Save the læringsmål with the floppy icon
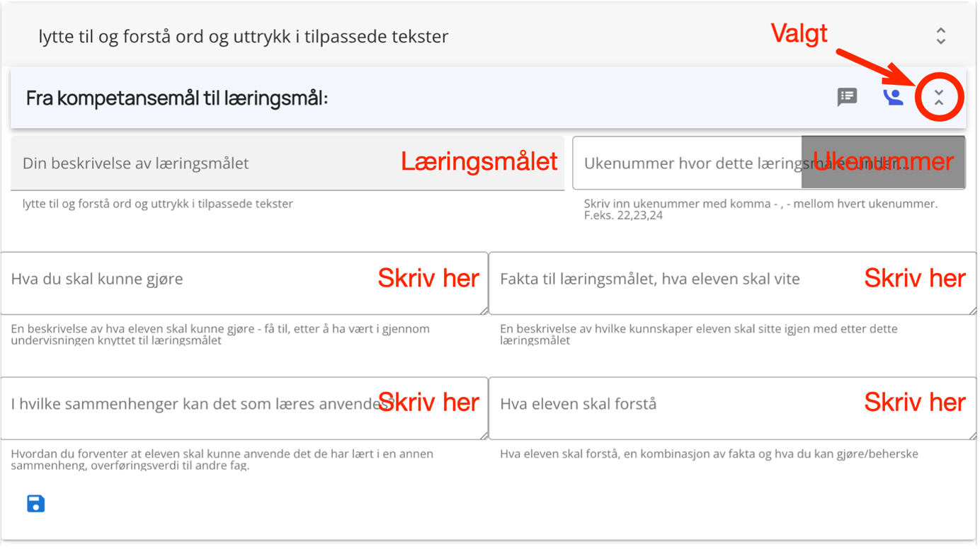980x549 pixels. pos(35,503)
